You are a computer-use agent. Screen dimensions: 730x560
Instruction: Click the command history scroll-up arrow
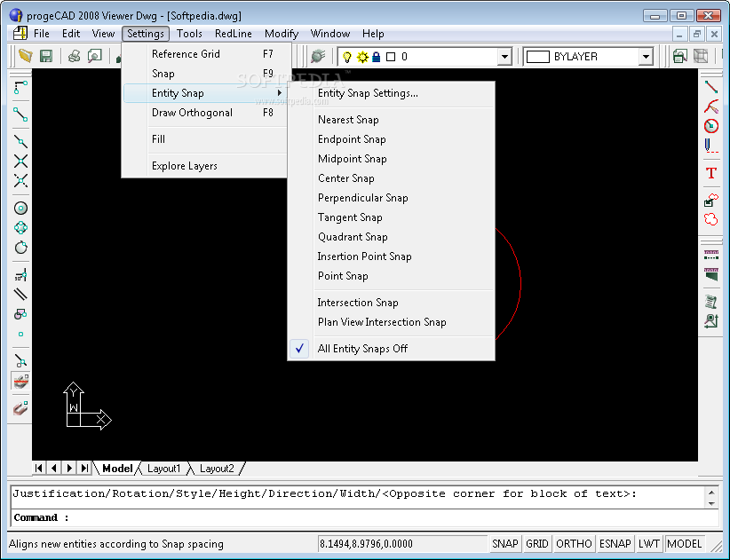pos(711,492)
